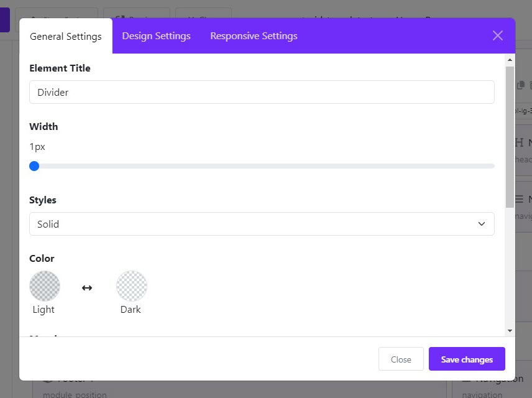Click the Width slider handle
Viewport: 532px width, 398px height.
click(x=34, y=166)
